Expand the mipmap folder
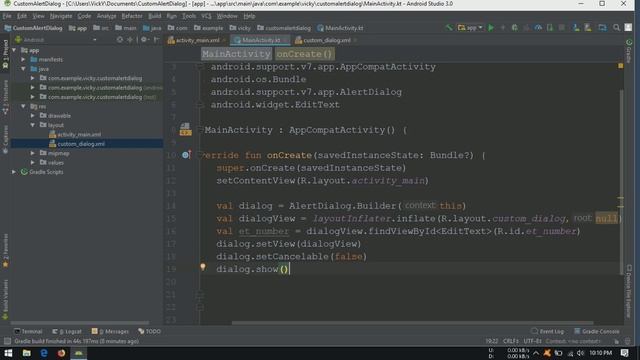 click(33, 153)
